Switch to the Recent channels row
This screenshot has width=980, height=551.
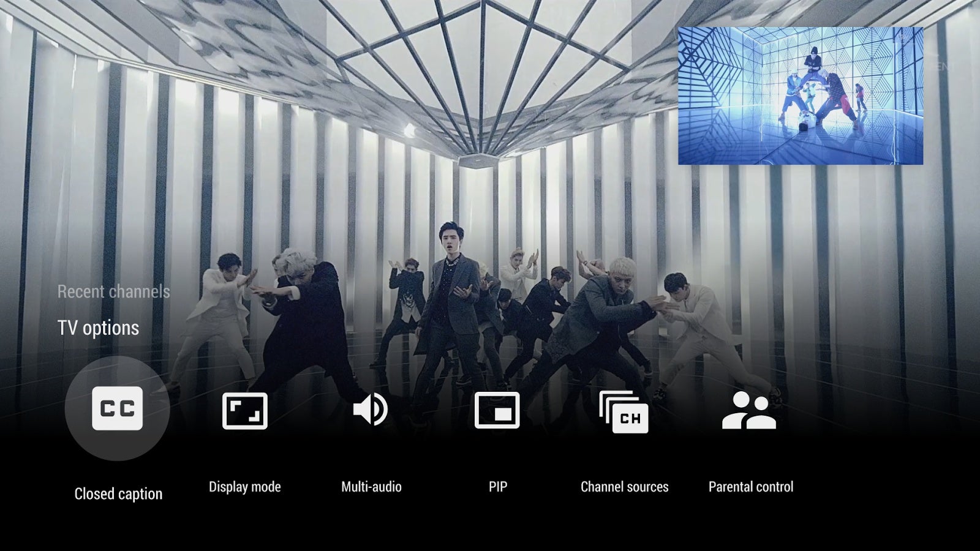tap(113, 291)
